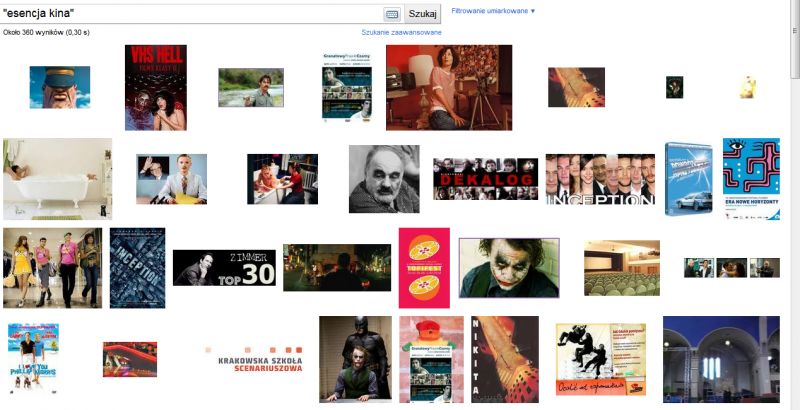Open the Inception cast faces thumbnail
The width and height of the screenshot is (800, 410).
tap(601, 180)
